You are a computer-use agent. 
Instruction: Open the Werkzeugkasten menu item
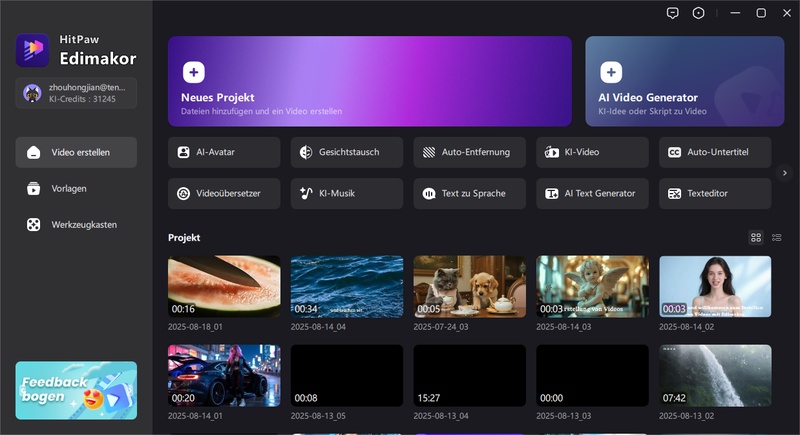click(x=76, y=225)
